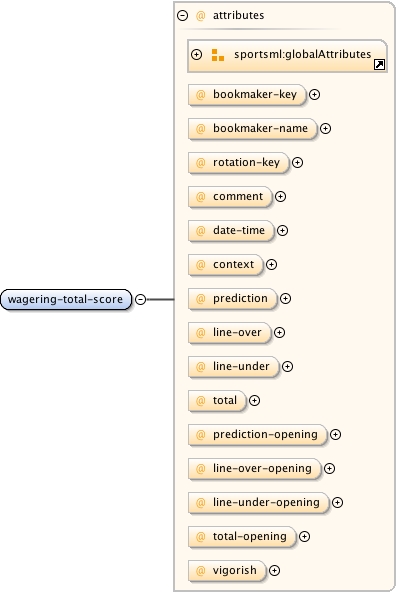Collapse the attributes group with minus icon
413x593 pixels.
coord(183,16)
